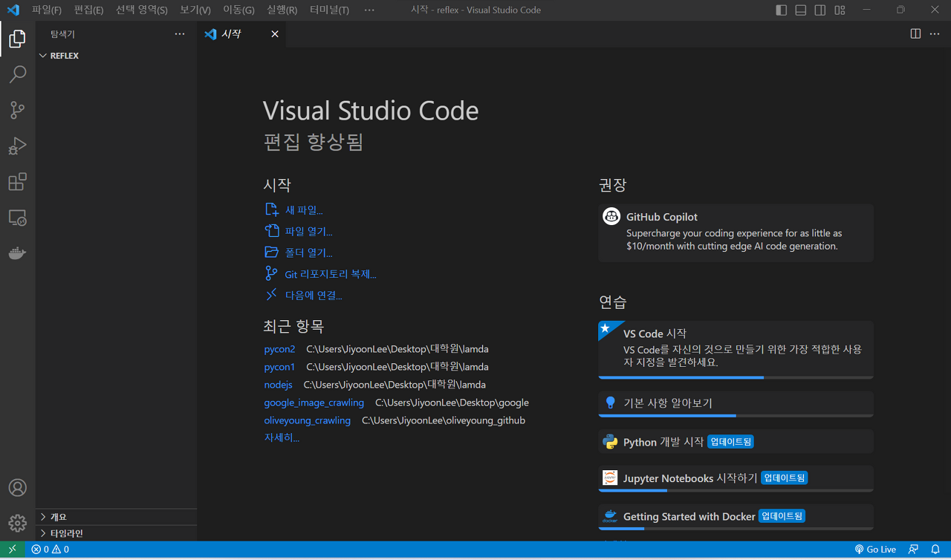Split the editor to the right

tap(915, 33)
